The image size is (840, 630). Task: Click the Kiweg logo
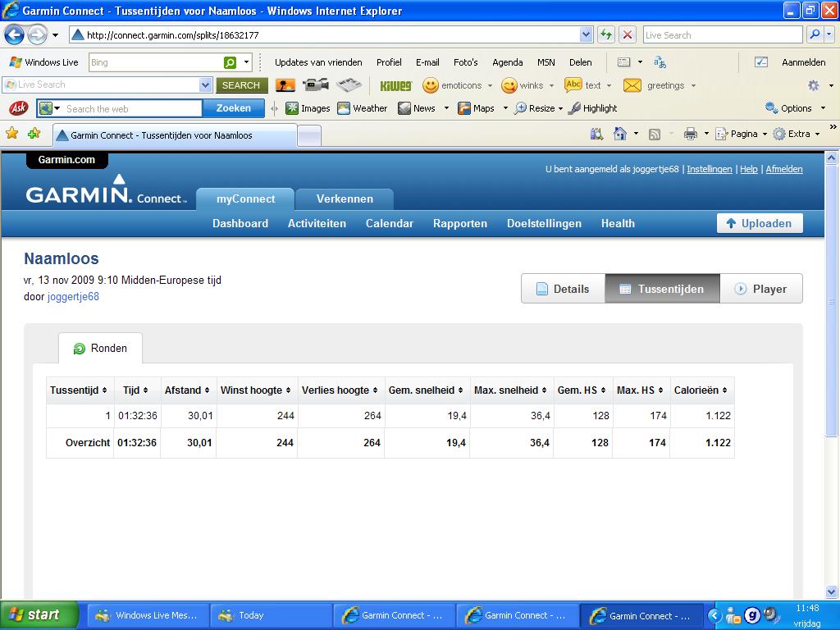[396, 85]
